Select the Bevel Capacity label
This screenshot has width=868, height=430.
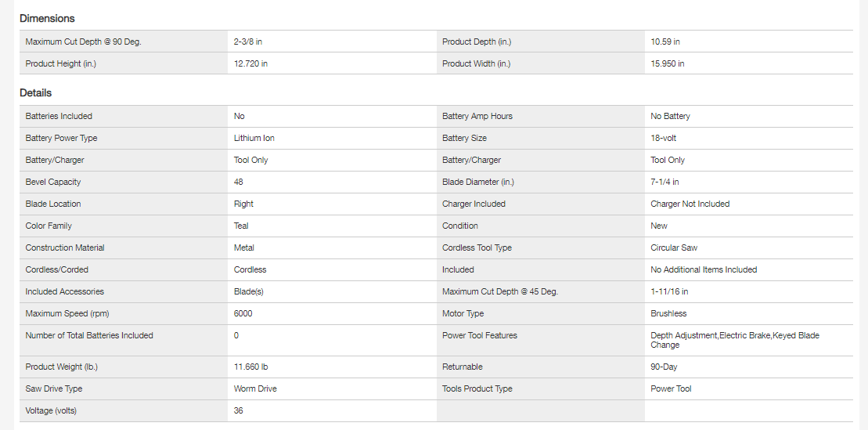[x=53, y=182]
